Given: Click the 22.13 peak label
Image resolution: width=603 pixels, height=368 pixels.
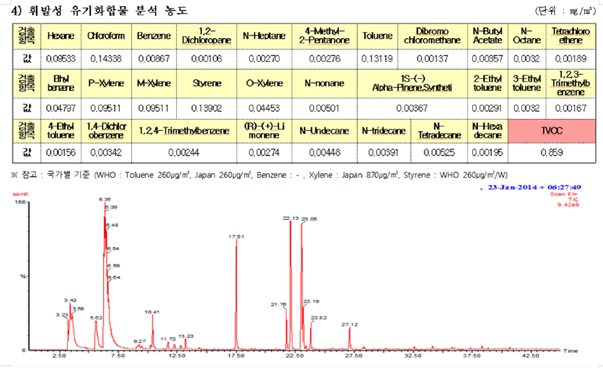Looking at the screenshot, I should 291,218.
